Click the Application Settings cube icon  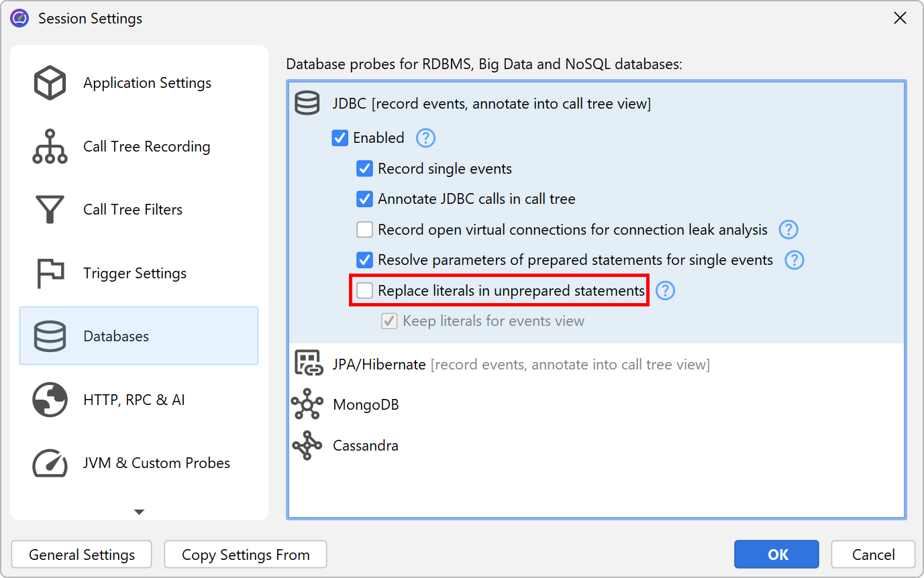click(50, 83)
